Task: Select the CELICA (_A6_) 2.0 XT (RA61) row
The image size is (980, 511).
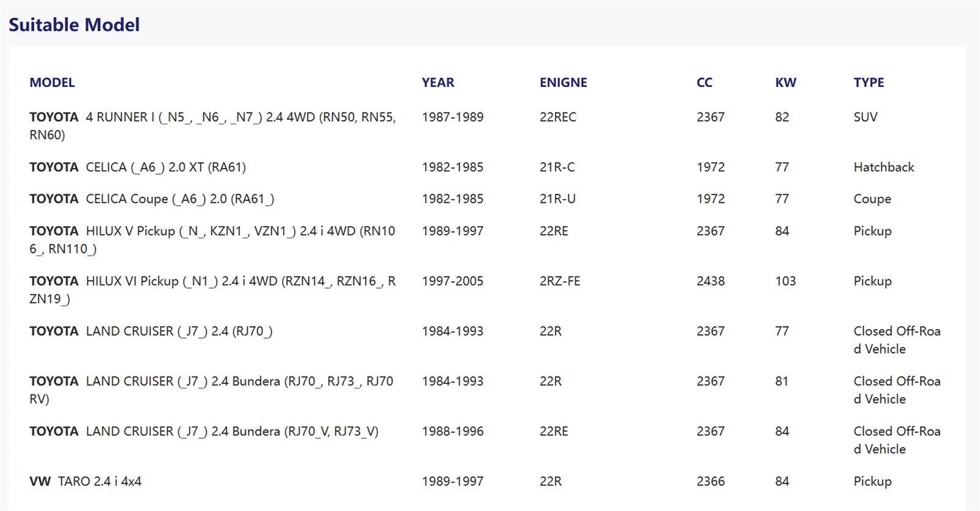Action: [x=488, y=167]
